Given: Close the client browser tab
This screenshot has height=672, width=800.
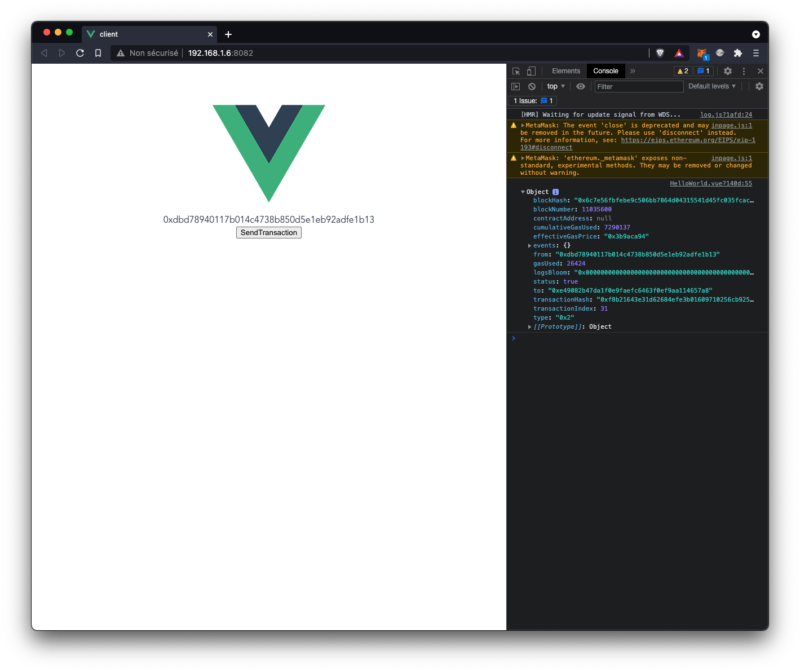Looking at the screenshot, I should pyautogui.click(x=210, y=34).
